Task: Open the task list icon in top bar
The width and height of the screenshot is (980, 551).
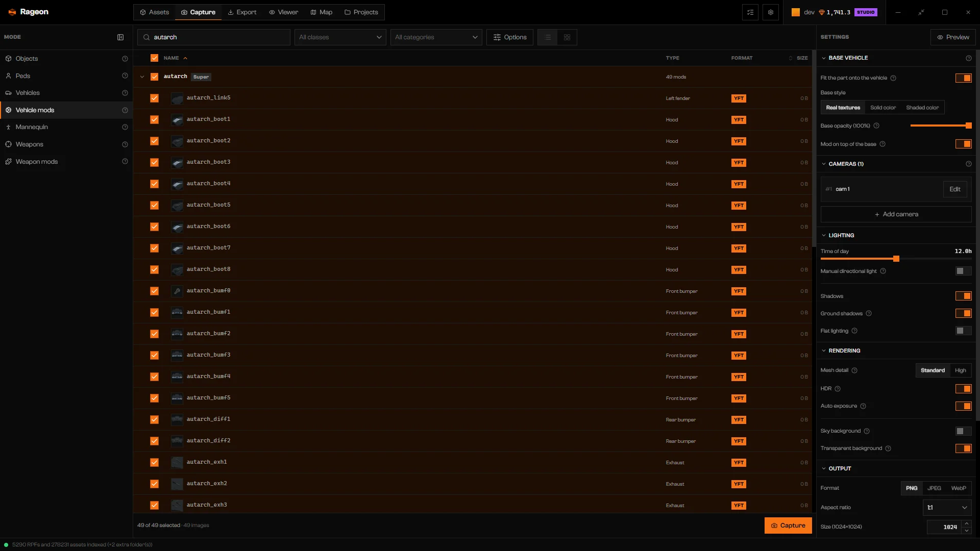Action: click(x=750, y=12)
